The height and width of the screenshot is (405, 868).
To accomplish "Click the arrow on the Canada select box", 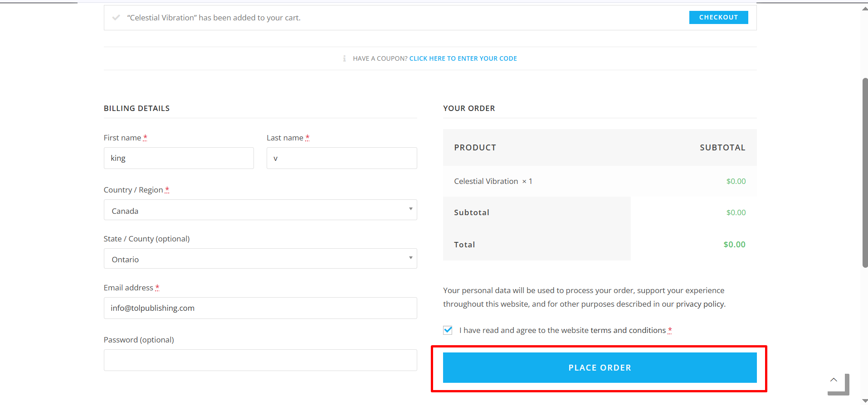I will pyautogui.click(x=410, y=209).
